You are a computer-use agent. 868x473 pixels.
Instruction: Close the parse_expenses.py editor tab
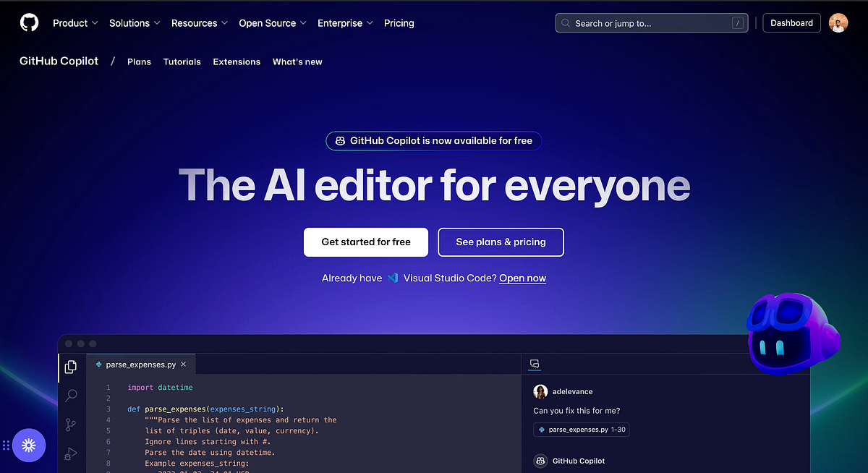coord(184,365)
